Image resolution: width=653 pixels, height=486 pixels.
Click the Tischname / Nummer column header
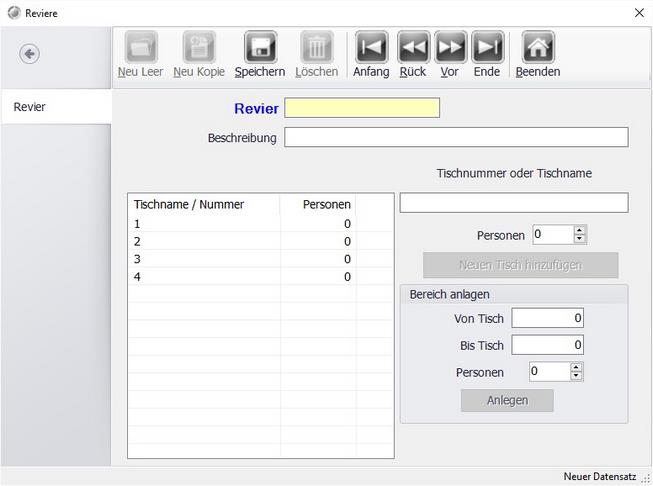coord(204,204)
